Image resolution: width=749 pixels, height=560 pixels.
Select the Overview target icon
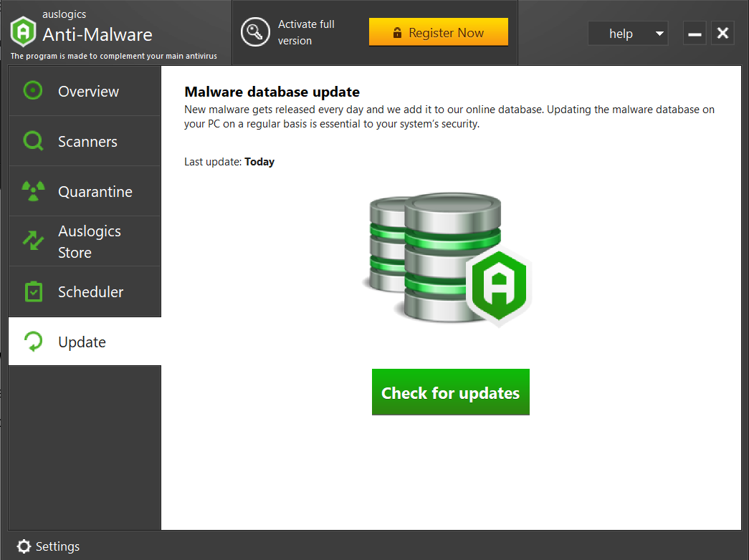coord(32,91)
